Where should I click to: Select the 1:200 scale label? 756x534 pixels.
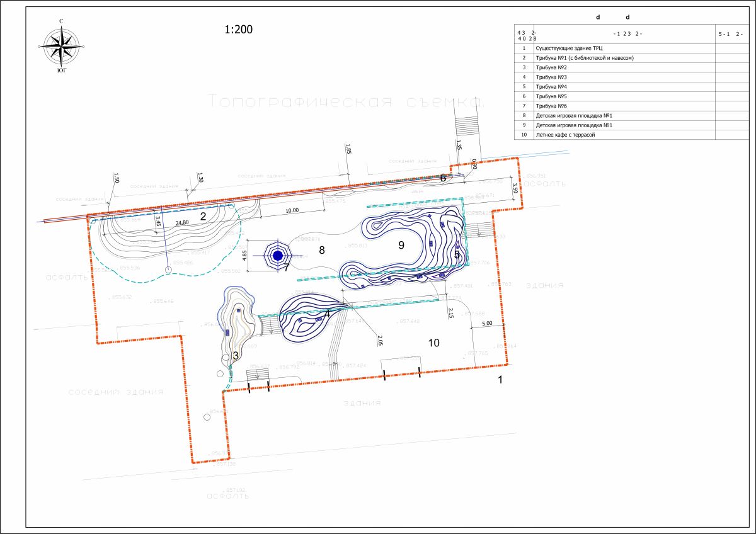[x=239, y=30]
